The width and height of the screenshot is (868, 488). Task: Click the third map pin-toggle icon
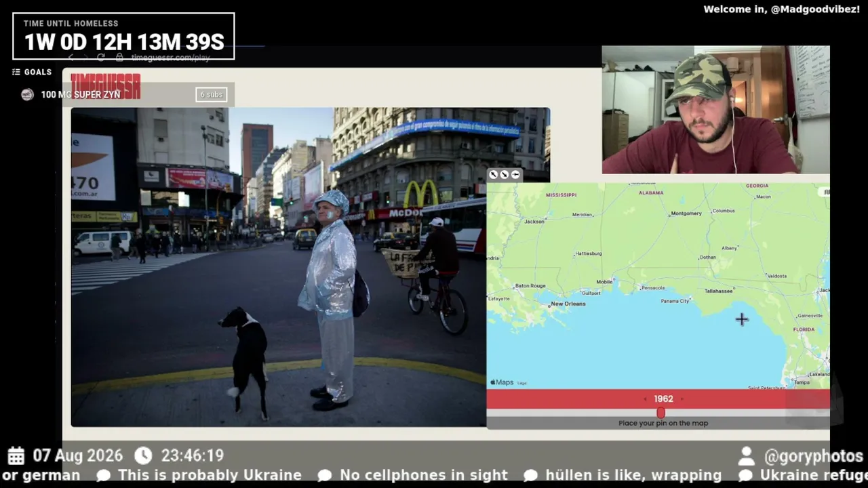515,175
